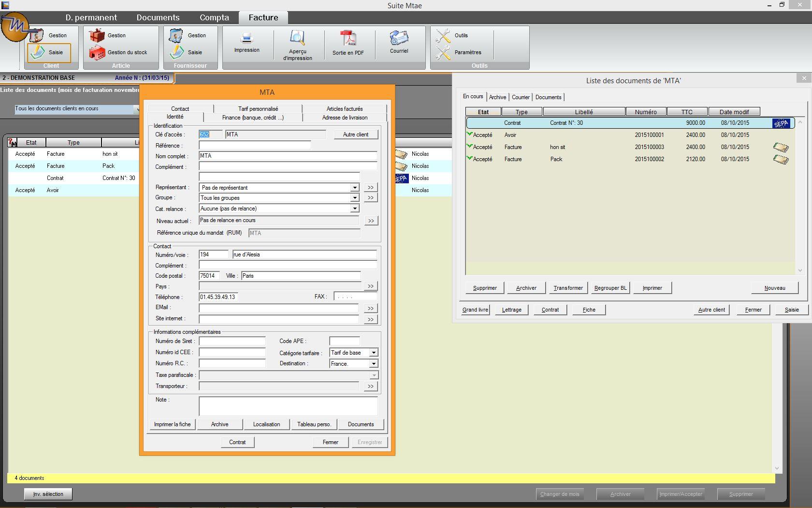Expand the Représentant dropdown
812x508 pixels.
pos(355,188)
